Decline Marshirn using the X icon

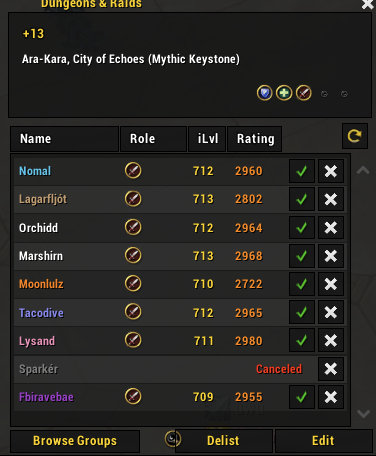tap(331, 256)
